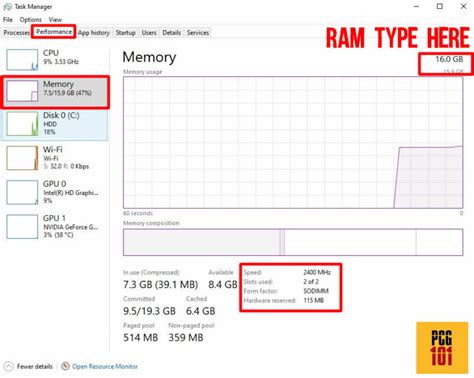
Task: Click the 115 MB hardware reserved value
Action: 313,300
